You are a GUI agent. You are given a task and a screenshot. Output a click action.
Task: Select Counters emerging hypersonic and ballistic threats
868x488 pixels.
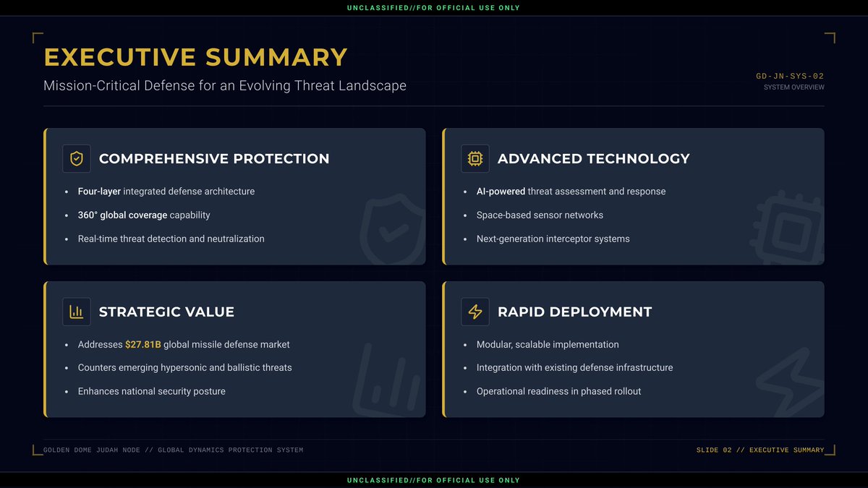[185, 367]
